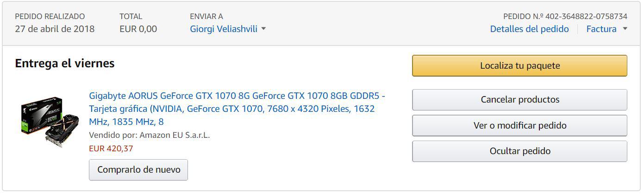Screen dimensions: 644x194
Task: Click the Factura text link
Action: click(601, 29)
